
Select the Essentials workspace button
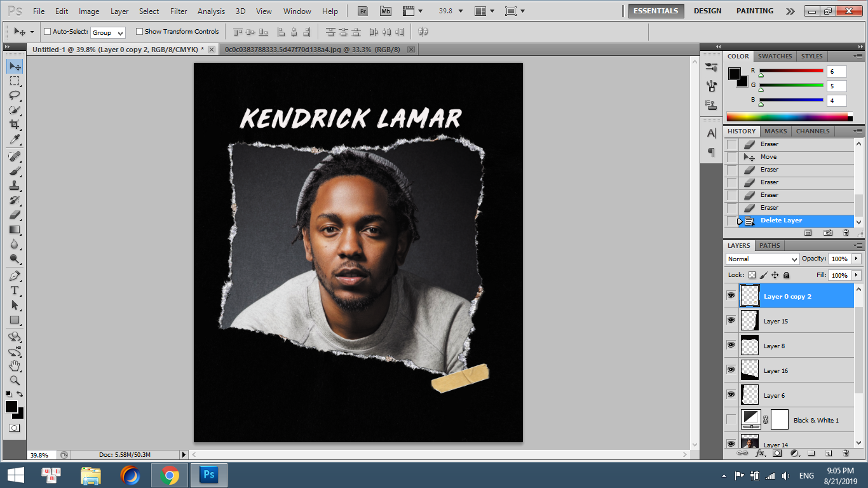coord(656,11)
